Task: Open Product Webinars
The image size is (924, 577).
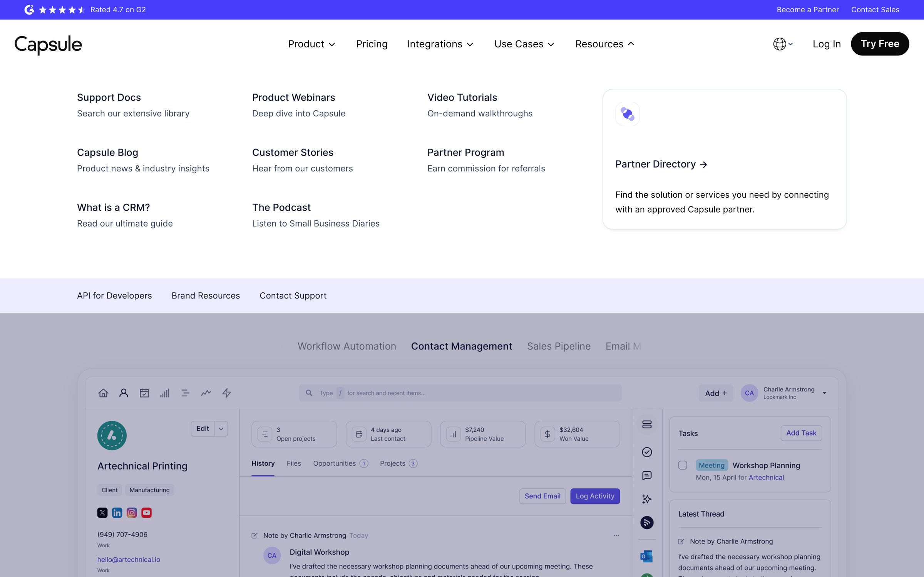Action: pos(293,97)
